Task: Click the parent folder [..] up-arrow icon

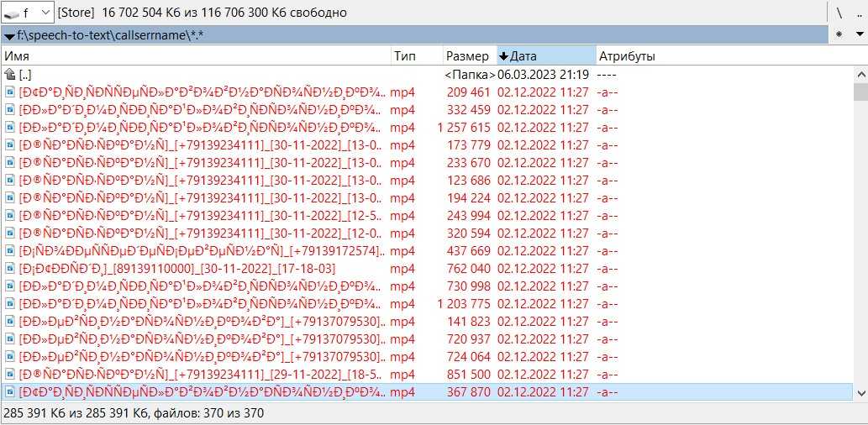Action: (10, 75)
